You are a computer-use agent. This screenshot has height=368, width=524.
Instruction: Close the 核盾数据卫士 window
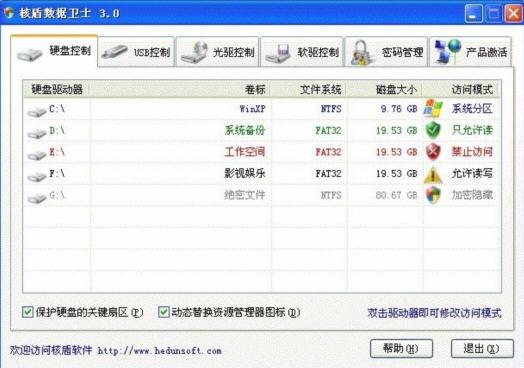[x=513, y=13]
